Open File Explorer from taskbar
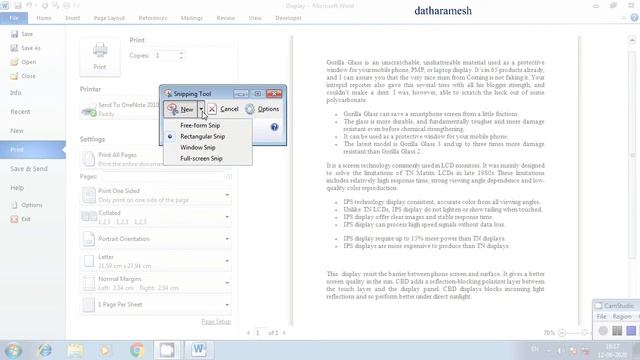This screenshot has height=360, width=640. click(x=76, y=350)
